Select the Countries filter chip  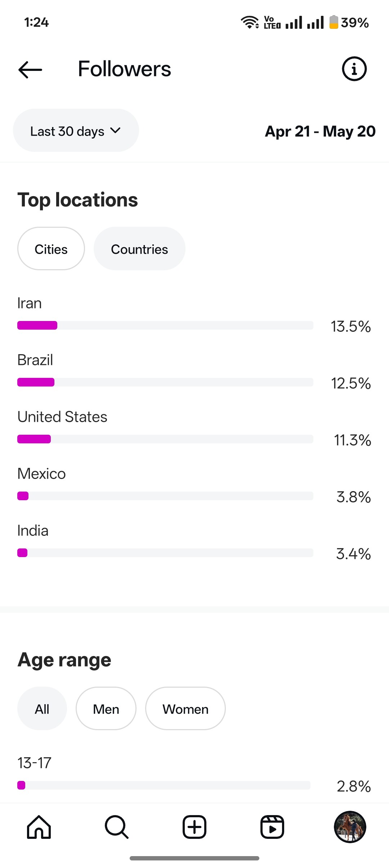(x=139, y=249)
